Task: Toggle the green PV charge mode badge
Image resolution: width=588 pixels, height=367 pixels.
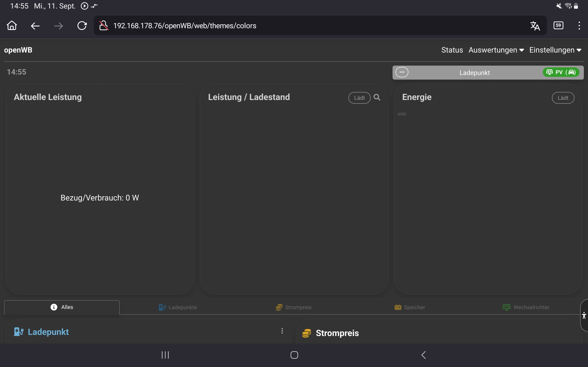Action: (x=561, y=72)
